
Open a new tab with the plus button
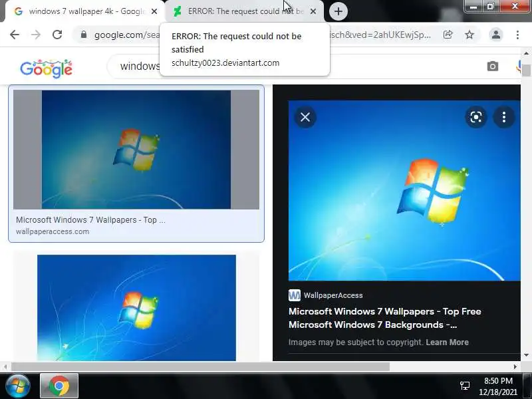338,11
